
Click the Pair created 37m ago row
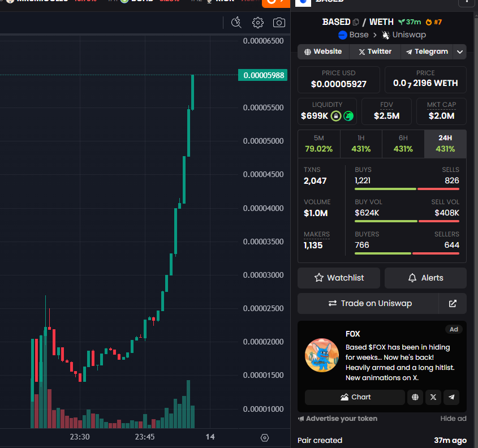pos(382,441)
